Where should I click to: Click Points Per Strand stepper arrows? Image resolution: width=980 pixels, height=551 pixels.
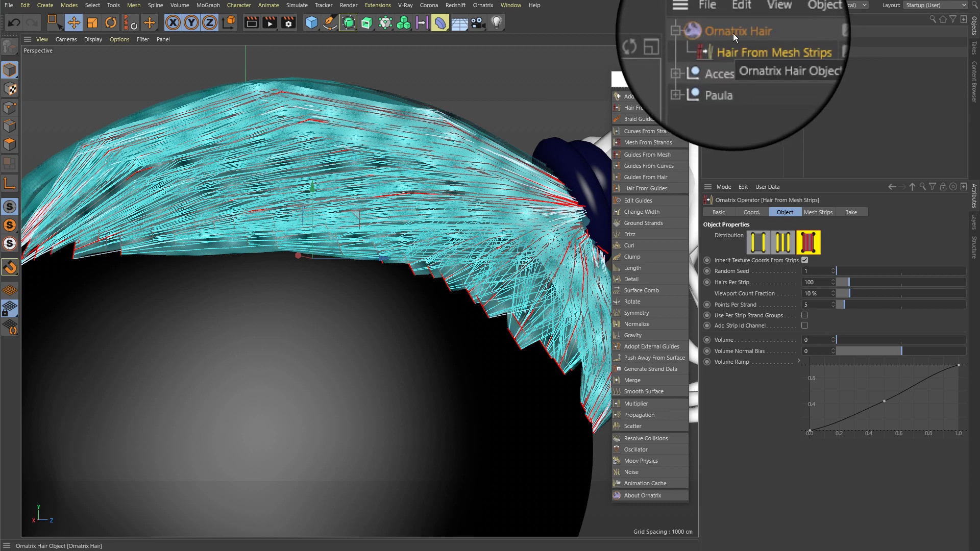833,305
